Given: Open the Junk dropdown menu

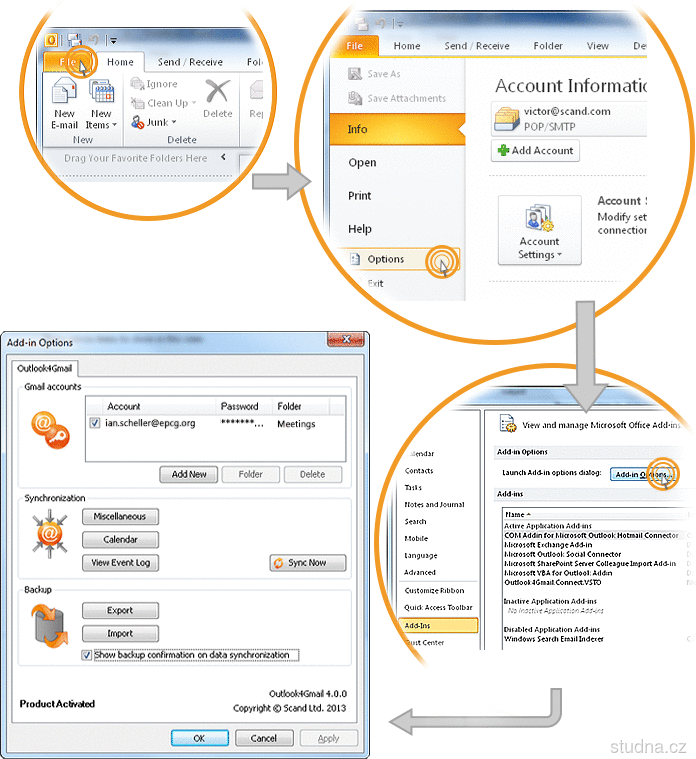Looking at the screenshot, I should (153, 122).
